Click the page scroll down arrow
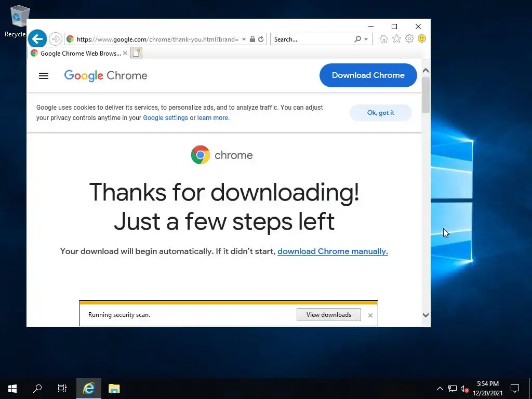This screenshot has height=399, width=532. pyautogui.click(x=426, y=315)
